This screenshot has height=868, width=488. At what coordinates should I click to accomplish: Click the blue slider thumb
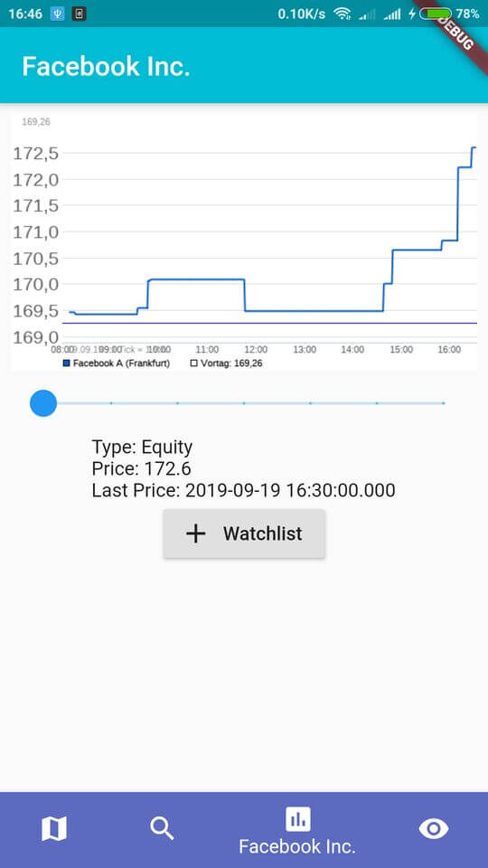(43, 403)
